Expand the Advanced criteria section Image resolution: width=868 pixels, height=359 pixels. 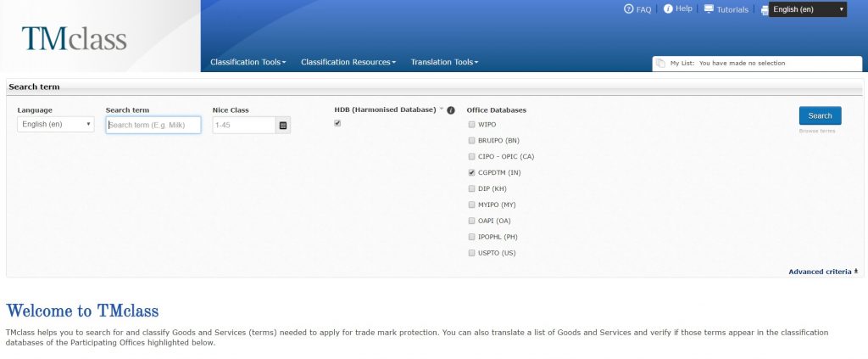[x=823, y=272]
